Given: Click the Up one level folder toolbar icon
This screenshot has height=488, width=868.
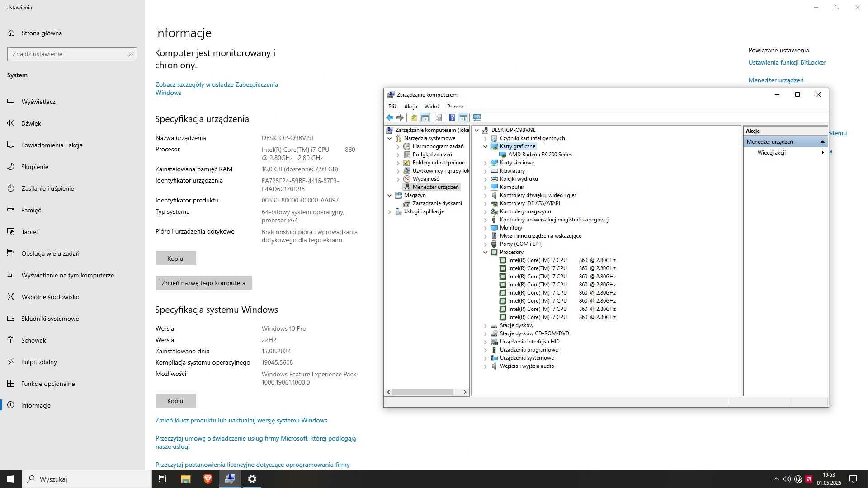Looking at the screenshot, I should coord(414,118).
